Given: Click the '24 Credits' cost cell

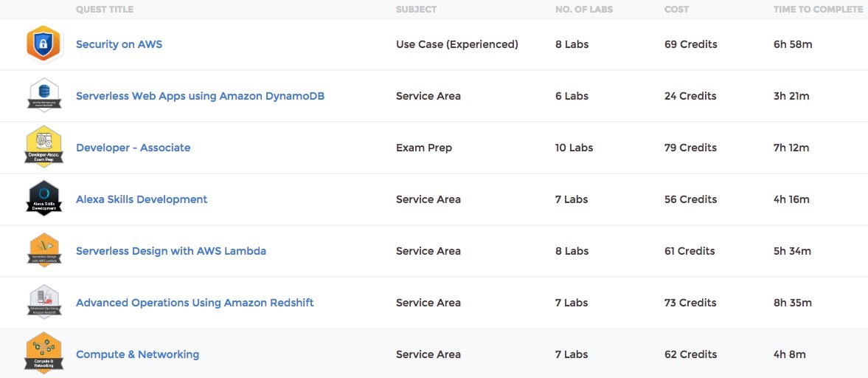Looking at the screenshot, I should click(x=690, y=96).
